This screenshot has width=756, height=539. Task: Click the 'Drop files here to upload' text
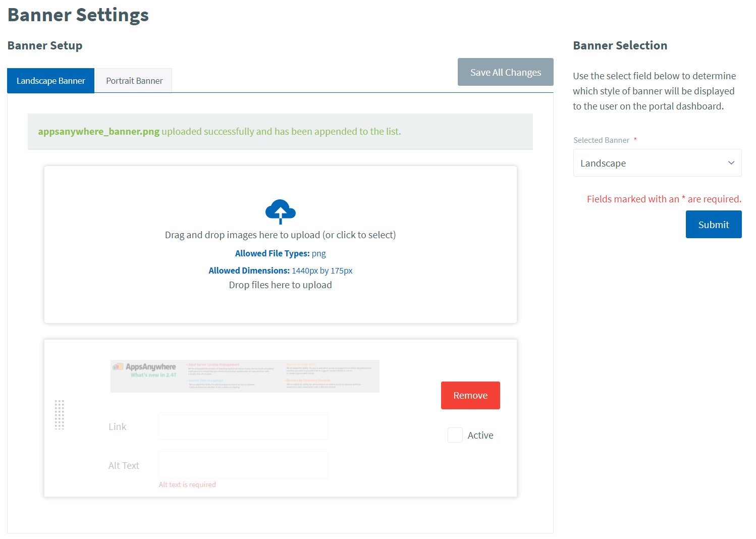pyautogui.click(x=280, y=285)
